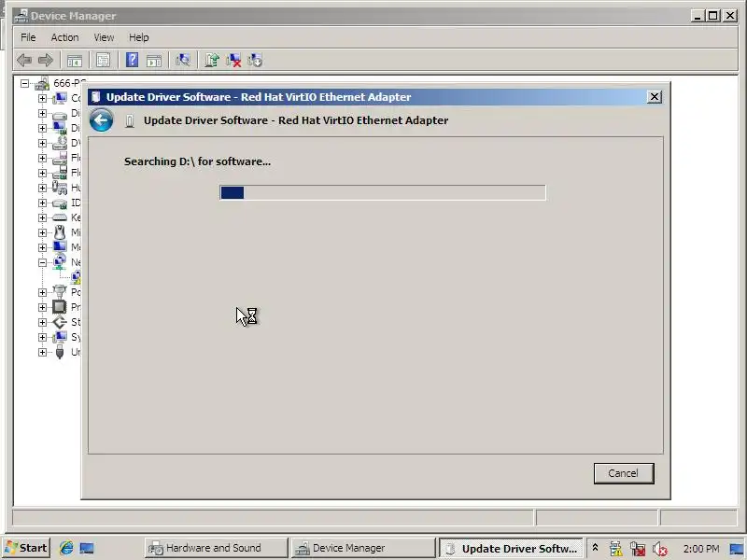Launch Internet Explorer from quick launch
The height and width of the screenshot is (560, 747).
[66, 548]
